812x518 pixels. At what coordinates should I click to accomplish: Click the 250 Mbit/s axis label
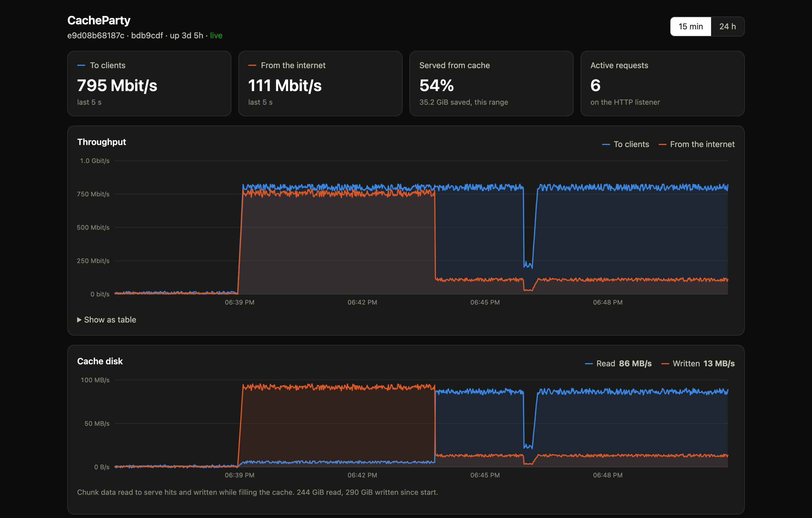(93, 261)
